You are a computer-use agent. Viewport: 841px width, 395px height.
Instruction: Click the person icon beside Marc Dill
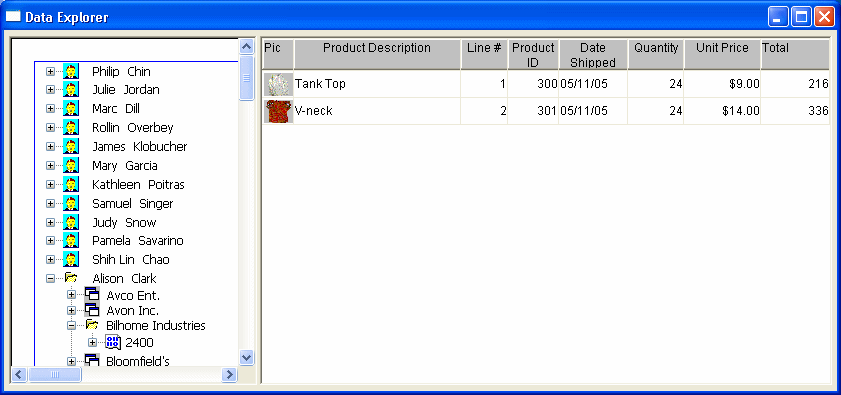click(71, 108)
